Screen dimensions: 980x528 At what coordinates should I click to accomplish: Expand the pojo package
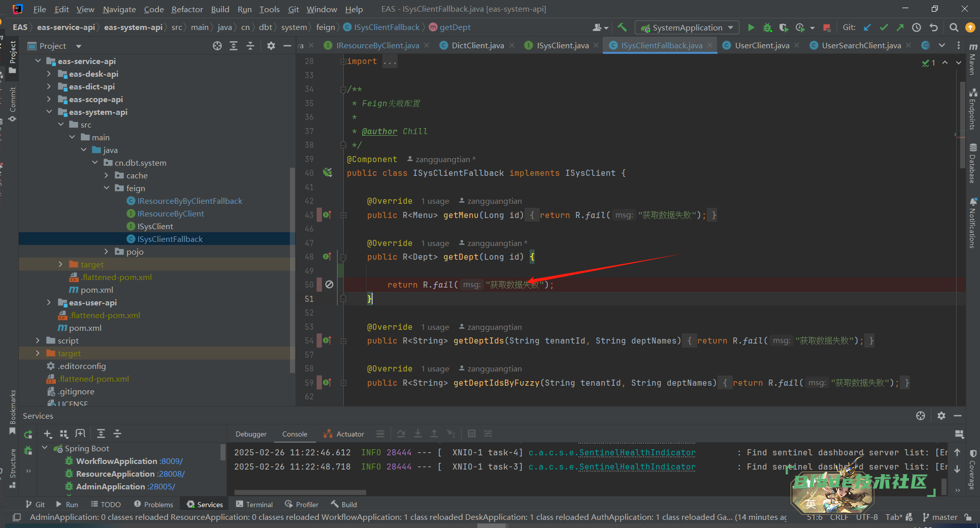pyautogui.click(x=106, y=252)
